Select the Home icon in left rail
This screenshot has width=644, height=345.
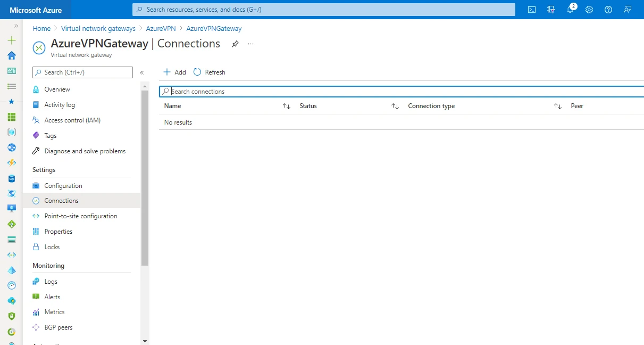[x=11, y=55]
